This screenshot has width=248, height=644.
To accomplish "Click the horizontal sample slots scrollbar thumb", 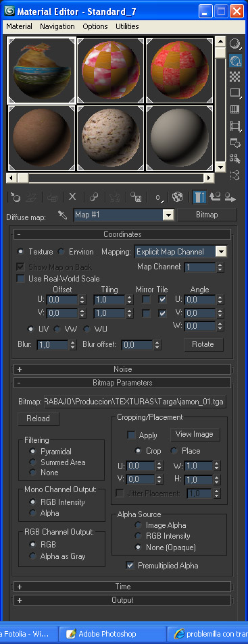I will pyautogui.click(x=22, y=178).
